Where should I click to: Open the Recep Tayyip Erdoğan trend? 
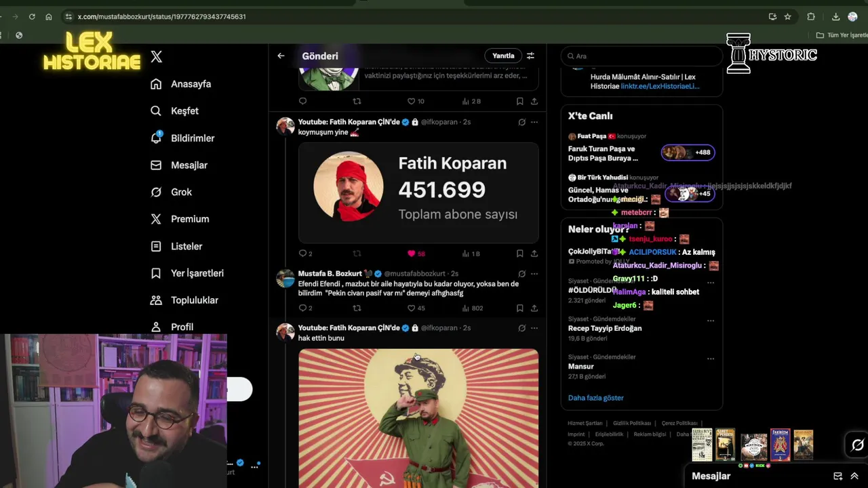point(605,328)
